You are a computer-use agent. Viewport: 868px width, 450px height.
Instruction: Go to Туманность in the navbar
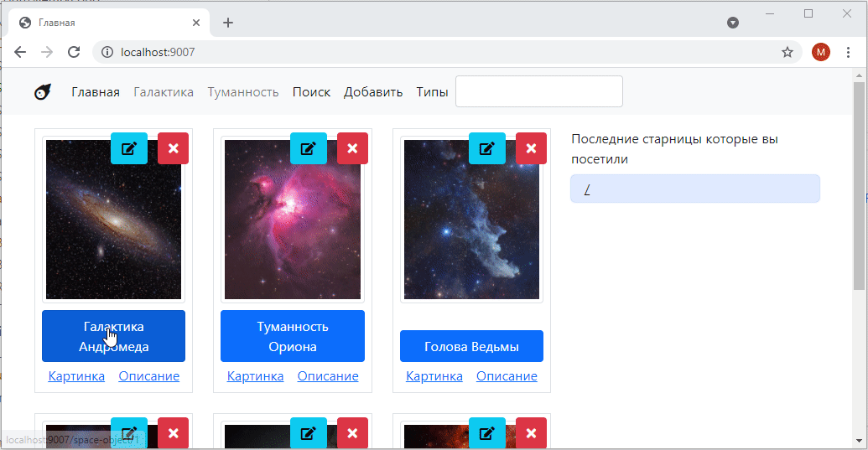tap(243, 92)
